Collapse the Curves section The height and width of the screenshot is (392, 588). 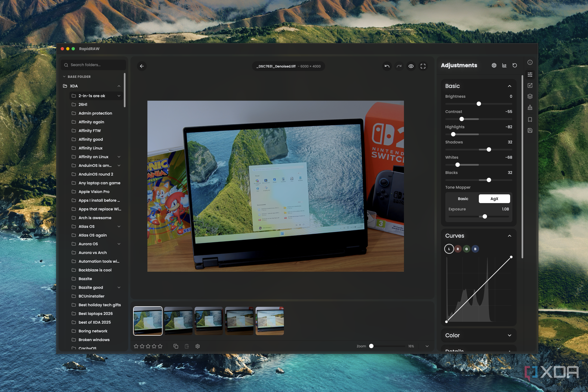pos(510,236)
